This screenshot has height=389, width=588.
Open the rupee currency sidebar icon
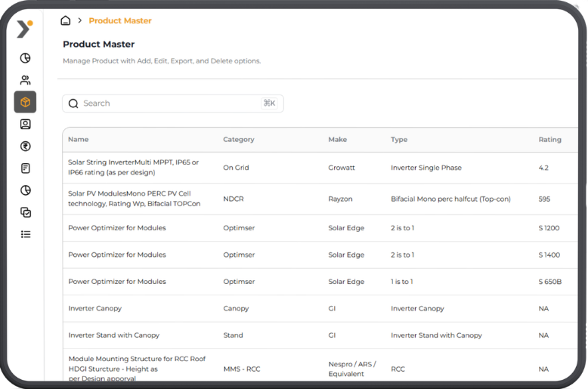tap(25, 147)
